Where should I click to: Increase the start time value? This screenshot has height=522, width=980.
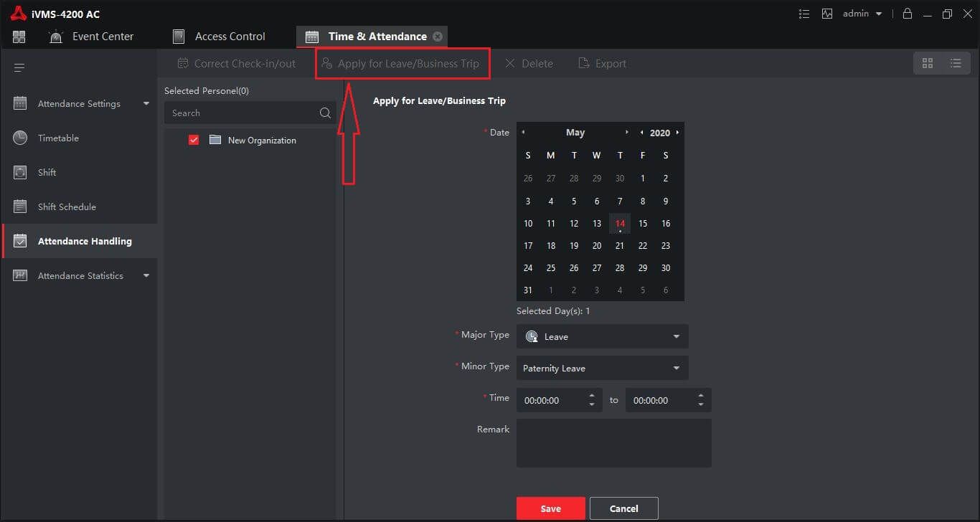[592, 395]
